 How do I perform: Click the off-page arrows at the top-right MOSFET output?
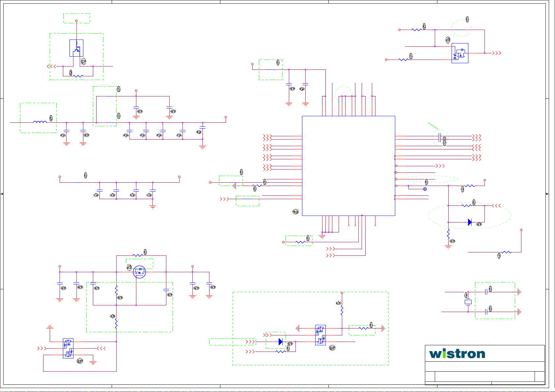(x=497, y=53)
